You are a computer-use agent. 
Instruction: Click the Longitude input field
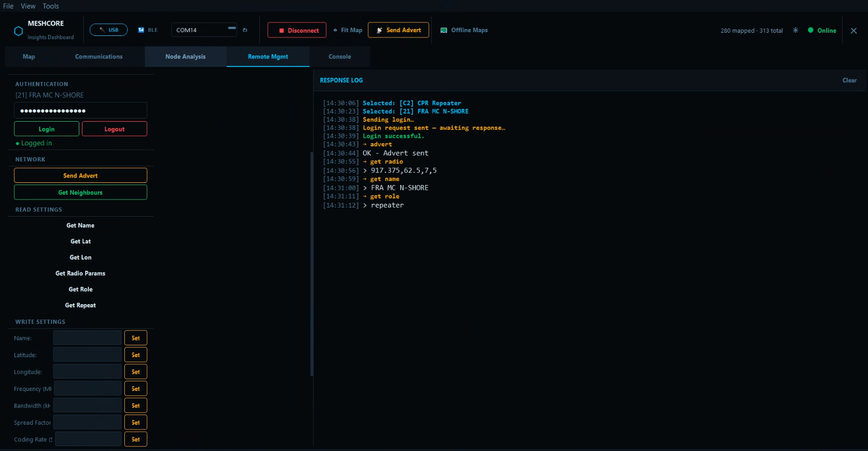87,372
